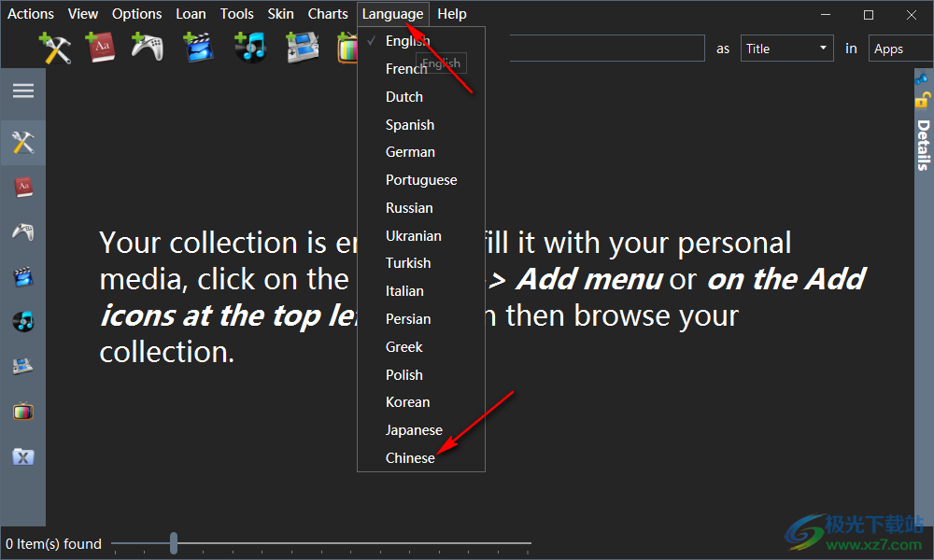Toggle the hamburger sidebar menu
934x560 pixels.
[x=22, y=91]
